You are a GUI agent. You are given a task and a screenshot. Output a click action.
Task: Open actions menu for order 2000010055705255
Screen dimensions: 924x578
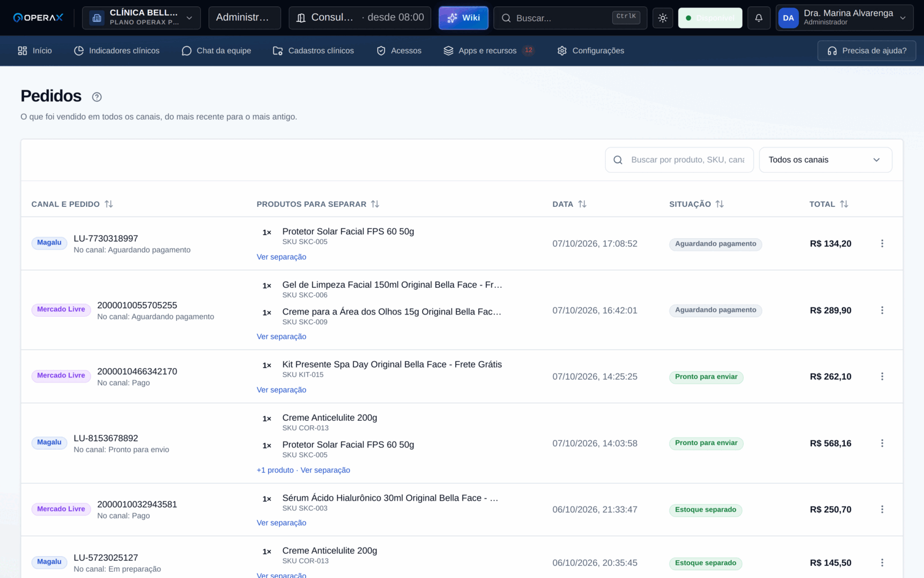click(x=882, y=310)
